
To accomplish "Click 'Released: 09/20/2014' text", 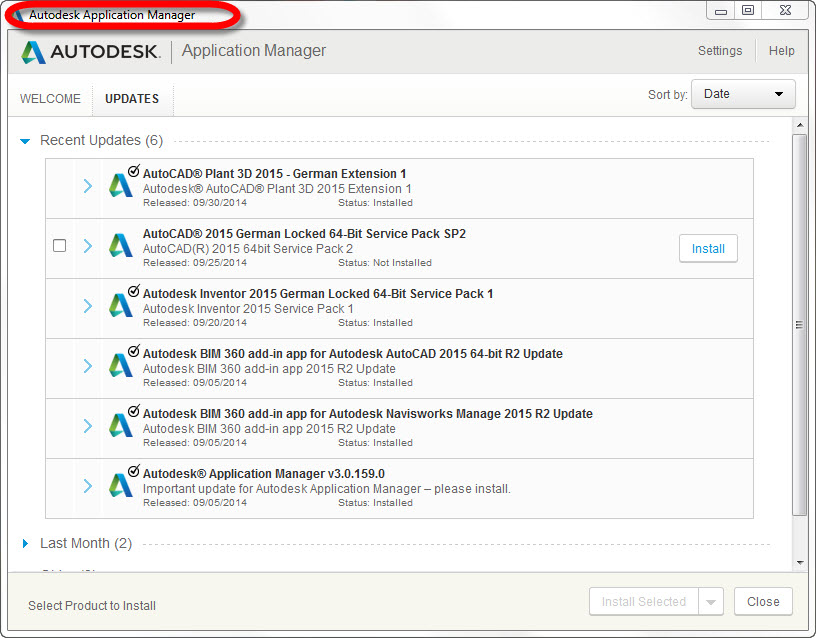I will tap(195, 323).
